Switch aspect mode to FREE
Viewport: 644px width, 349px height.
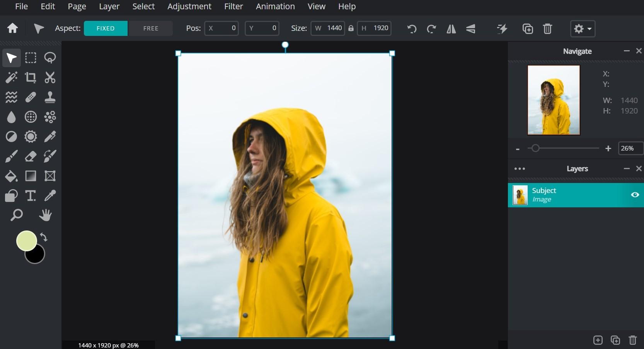point(150,29)
